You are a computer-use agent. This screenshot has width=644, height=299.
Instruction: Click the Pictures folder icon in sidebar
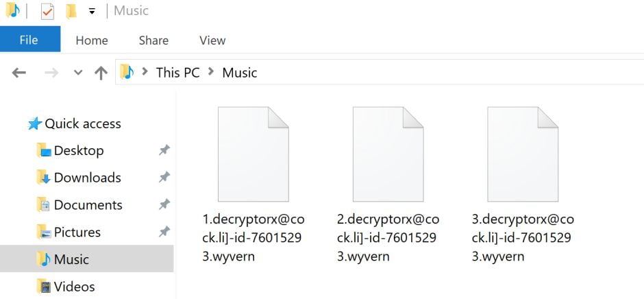(x=44, y=232)
